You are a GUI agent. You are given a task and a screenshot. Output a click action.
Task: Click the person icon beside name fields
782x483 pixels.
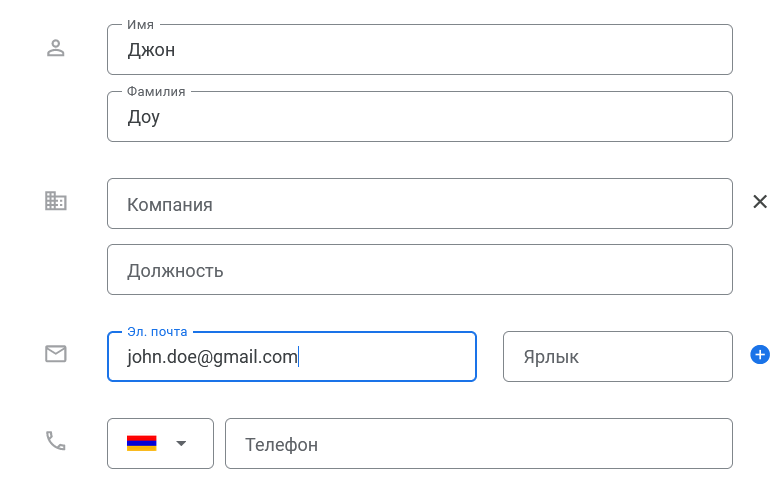[x=56, y=48]
